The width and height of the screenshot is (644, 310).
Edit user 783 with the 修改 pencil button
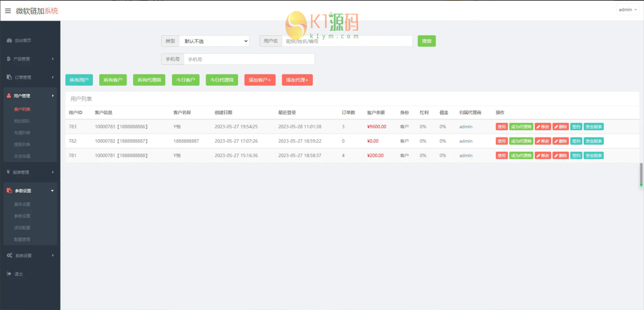click(543, 127)
